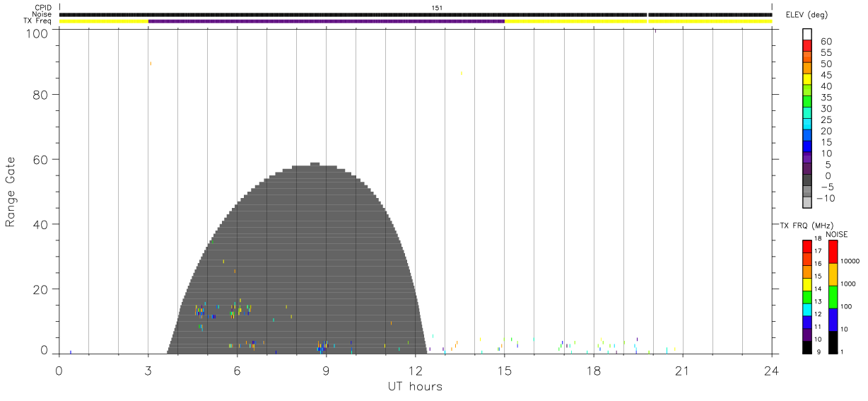Click the UT hours x-axis title
This screenshot has height=401, width=868.
(416, 386)
